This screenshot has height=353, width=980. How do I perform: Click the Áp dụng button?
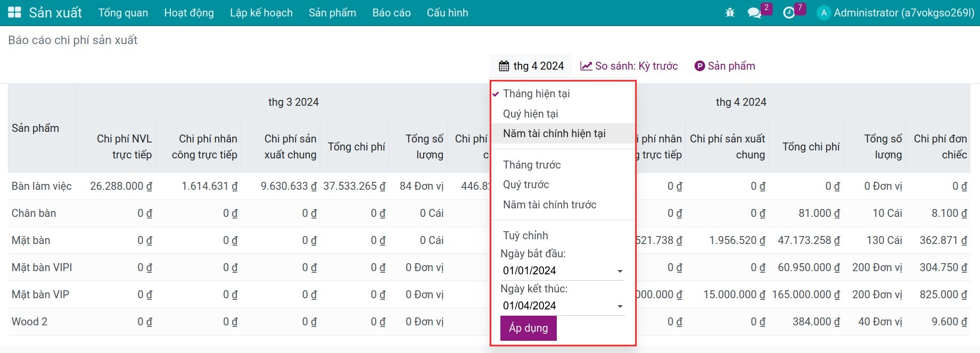(x=528, y=328)
